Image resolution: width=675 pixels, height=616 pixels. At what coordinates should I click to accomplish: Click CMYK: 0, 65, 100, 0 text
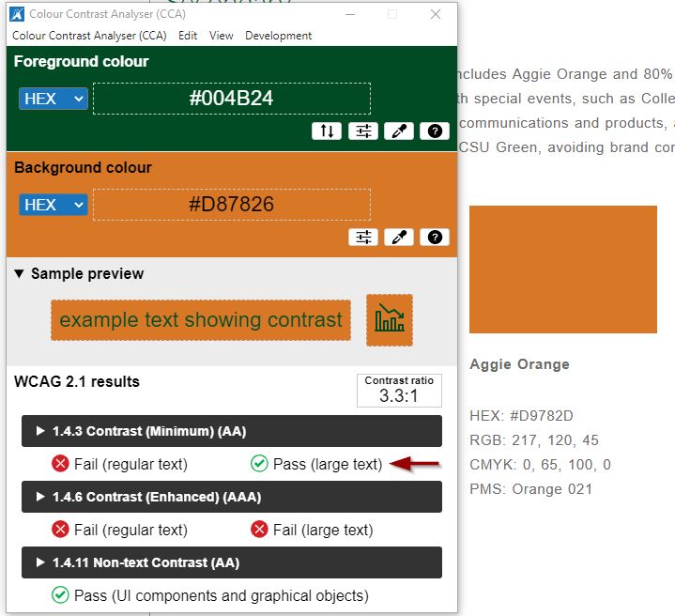pyautogui.click(x=540, y=465)
